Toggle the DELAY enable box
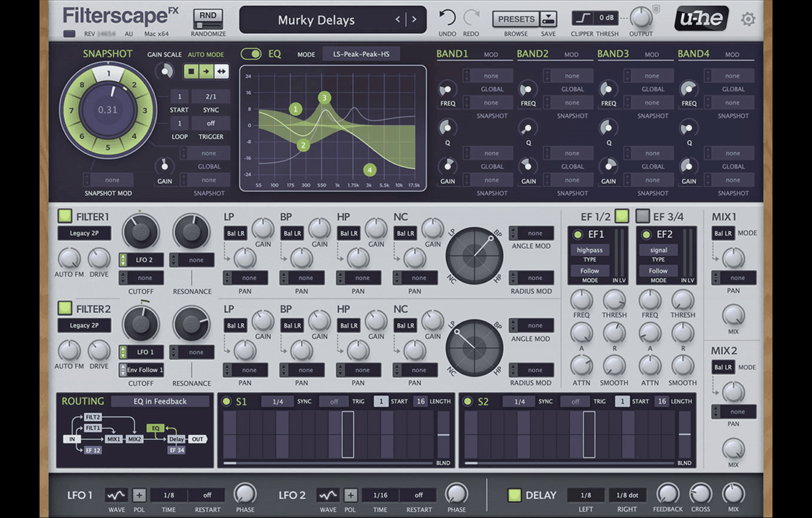The height and width of the screenshot is (518, 812). click(x=514, y=495)
